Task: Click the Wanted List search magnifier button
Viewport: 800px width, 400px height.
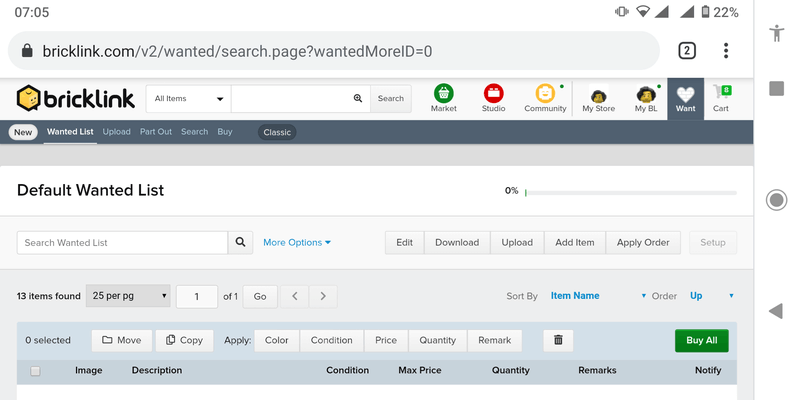Action: tap(240, 242)
